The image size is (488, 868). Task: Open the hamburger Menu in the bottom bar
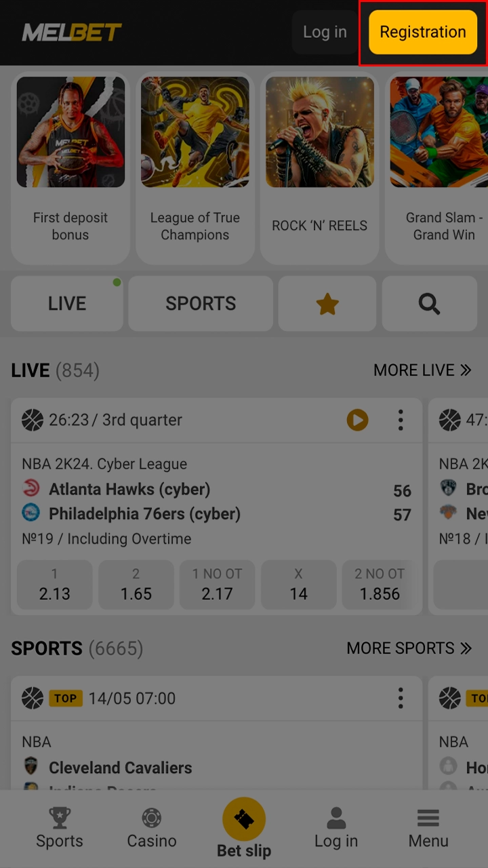(428, 828)
